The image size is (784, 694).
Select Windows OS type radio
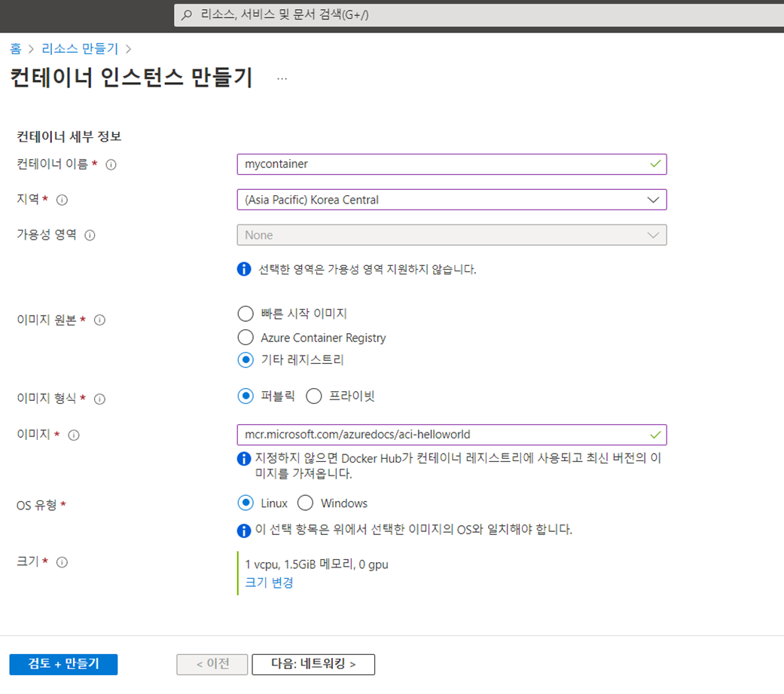tap(306, 503)
